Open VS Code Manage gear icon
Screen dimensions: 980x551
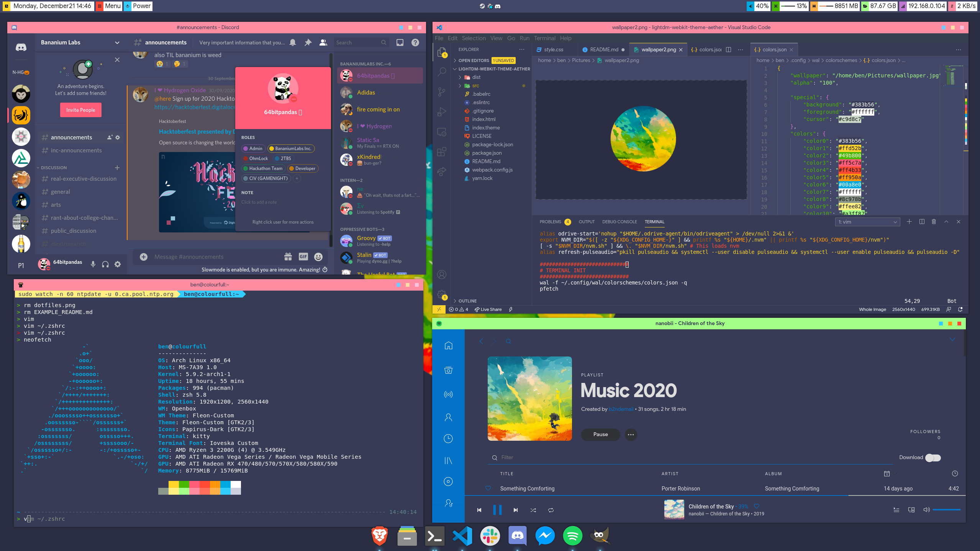tap(442, 294)
